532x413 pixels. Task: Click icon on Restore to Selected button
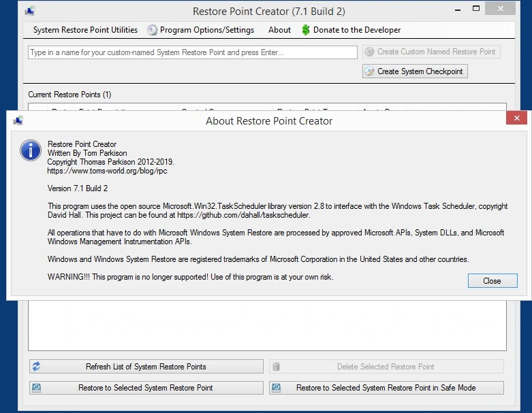(36, 388)
